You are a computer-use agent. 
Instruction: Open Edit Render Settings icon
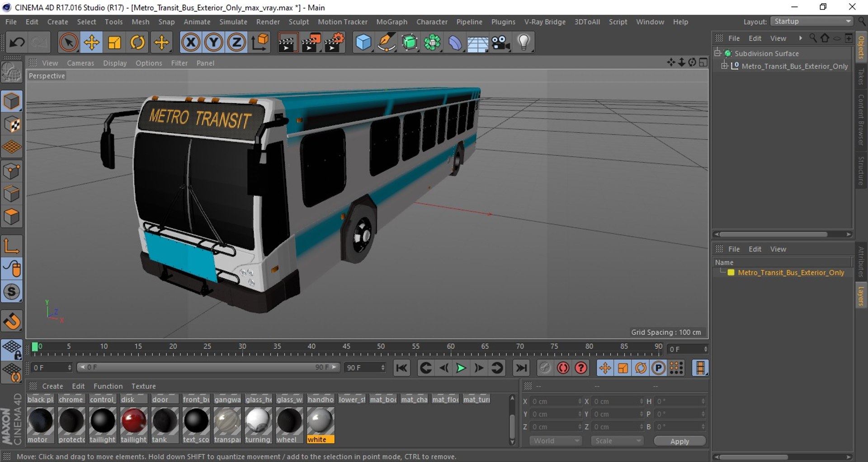[335, 42]
